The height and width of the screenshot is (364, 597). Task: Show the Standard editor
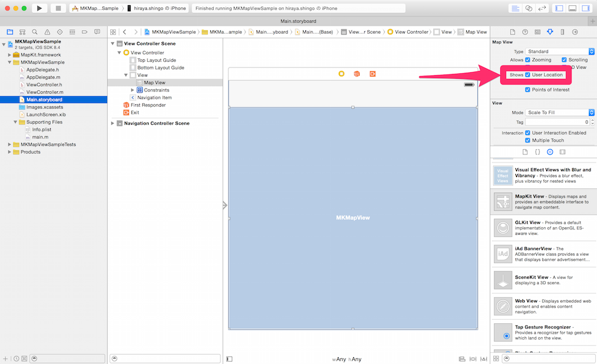pyautogui.click(x=515, y=8)
